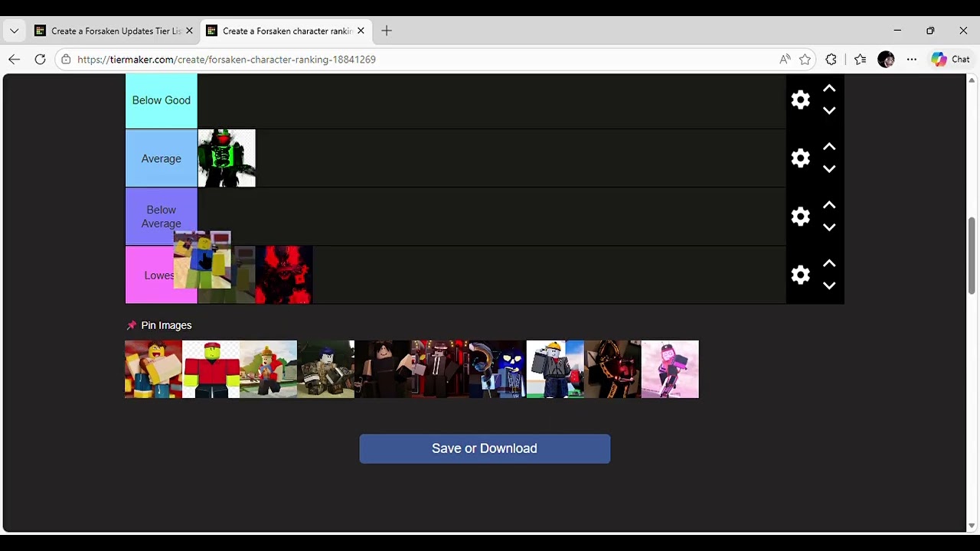Open settings gear for Below Average tier
The image size is (980, 551).
(800, 217)
